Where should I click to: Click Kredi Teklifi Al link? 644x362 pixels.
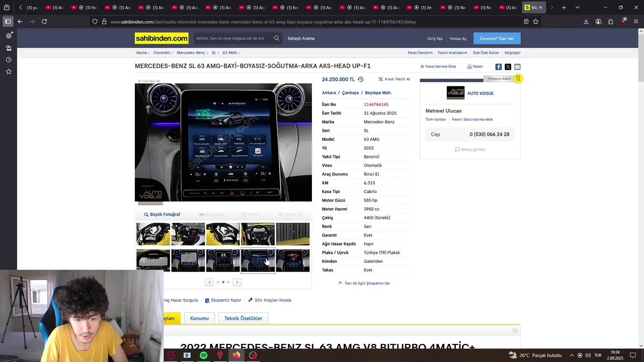(394, 79)
